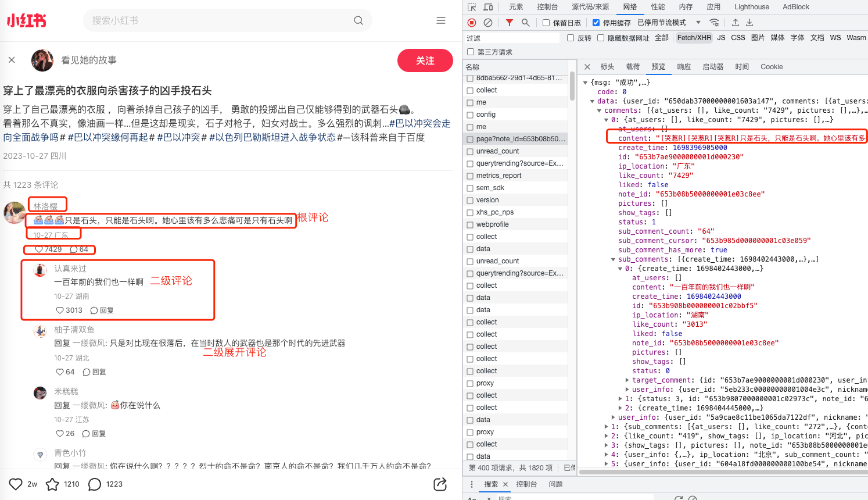This screenshot has height=500, width=868.
Task: Toggle the device toolbar icon
Action: (x=488, y=7)
